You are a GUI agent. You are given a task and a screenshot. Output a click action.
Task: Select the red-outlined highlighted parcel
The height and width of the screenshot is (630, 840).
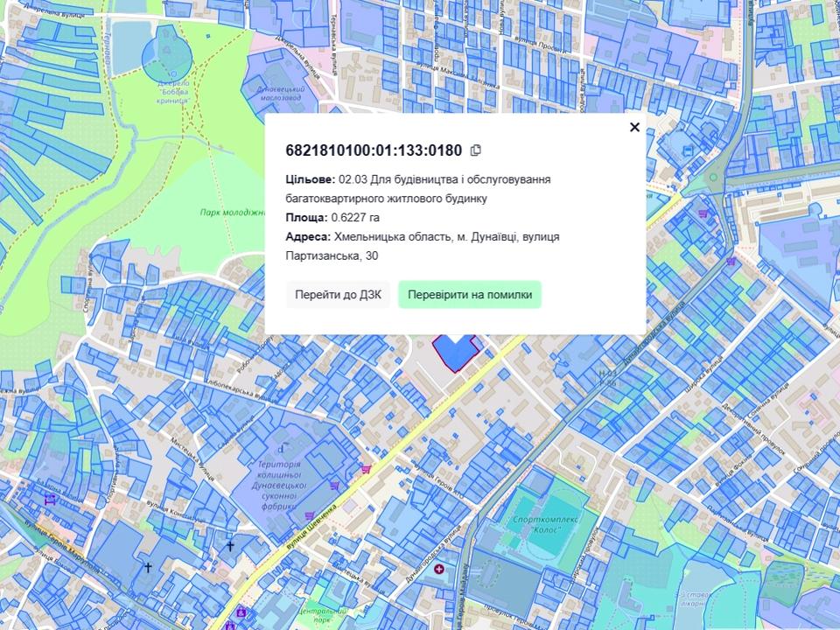tap(453, 352)
